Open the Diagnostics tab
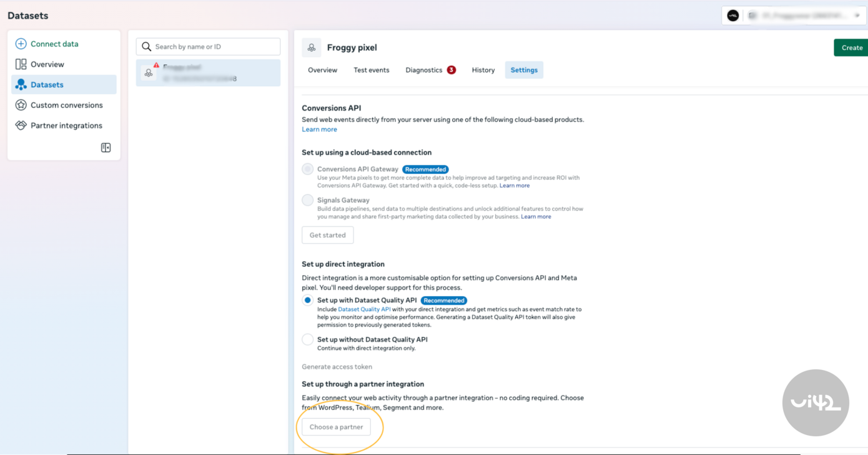 [424, 70]
